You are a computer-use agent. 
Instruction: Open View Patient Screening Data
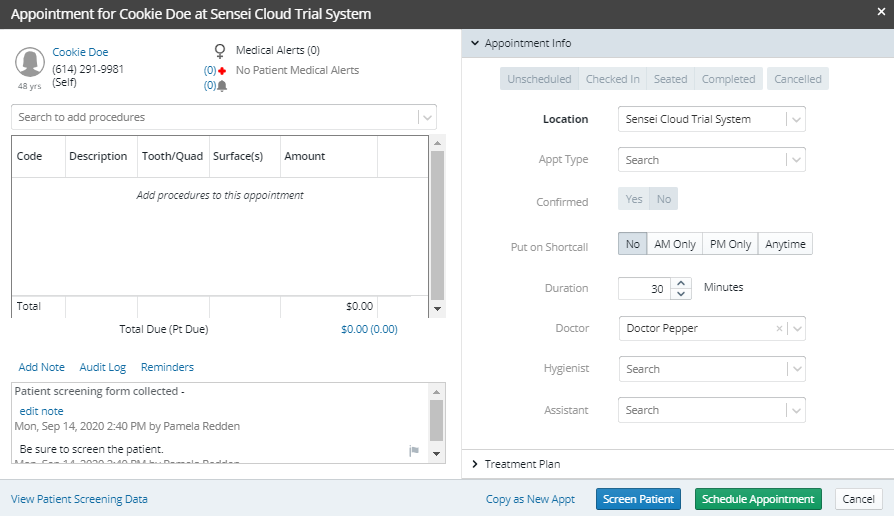tap(79, 499)
